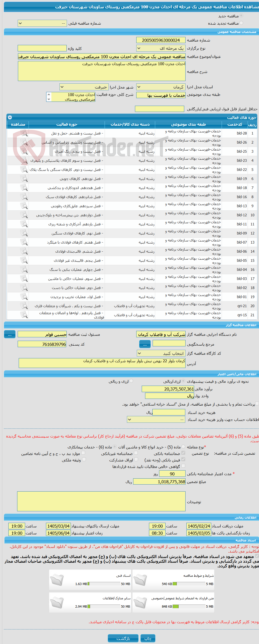Open the view icon for row bld-19
The image size is (259, 644).
pyautogui.click(x=24, y=179)
